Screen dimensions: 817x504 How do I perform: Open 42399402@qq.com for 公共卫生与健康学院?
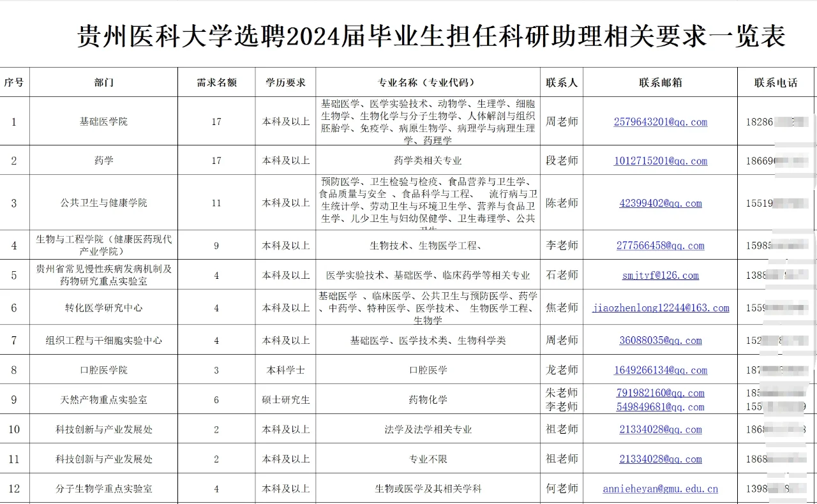660,203
